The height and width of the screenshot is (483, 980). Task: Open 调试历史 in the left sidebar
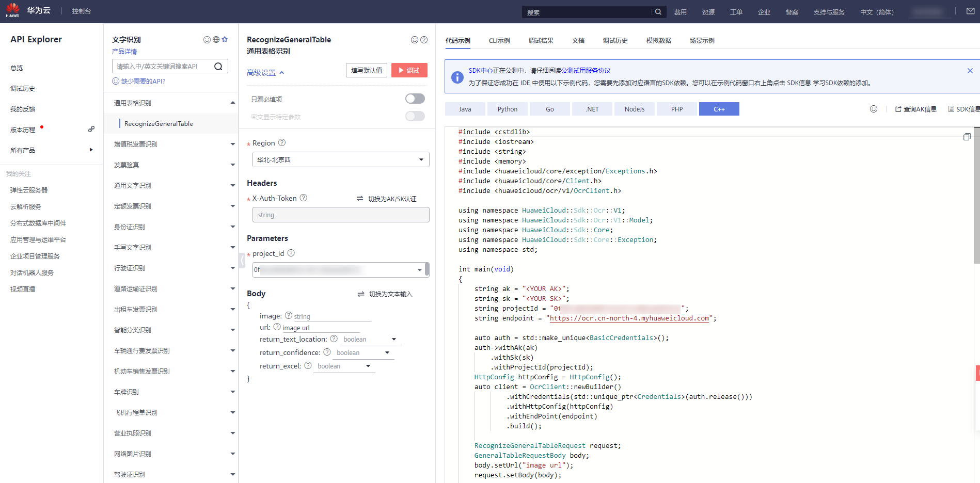pos(23,88)
